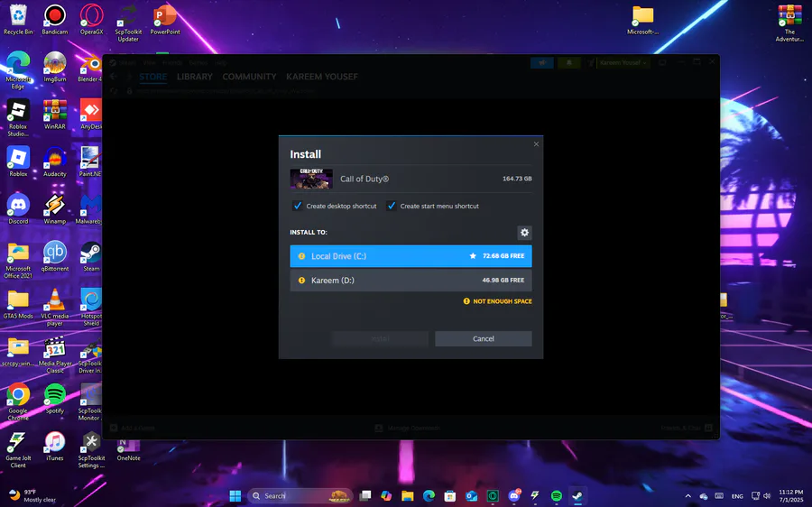This screenshot has width=812, height=507.
Task: Open Outlook from the taskbar
Action: (x=471, y=495)
